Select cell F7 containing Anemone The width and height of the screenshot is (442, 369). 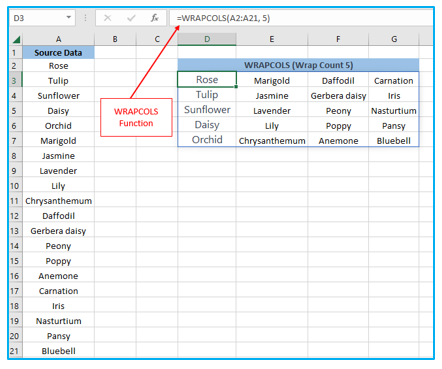[x=338, y=140]
